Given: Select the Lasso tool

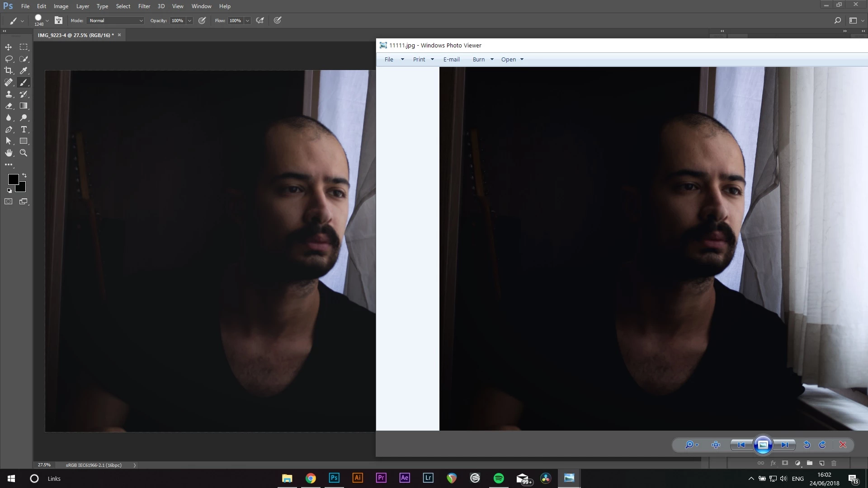Looking at the screenshot, I should [x=9, y=59].
